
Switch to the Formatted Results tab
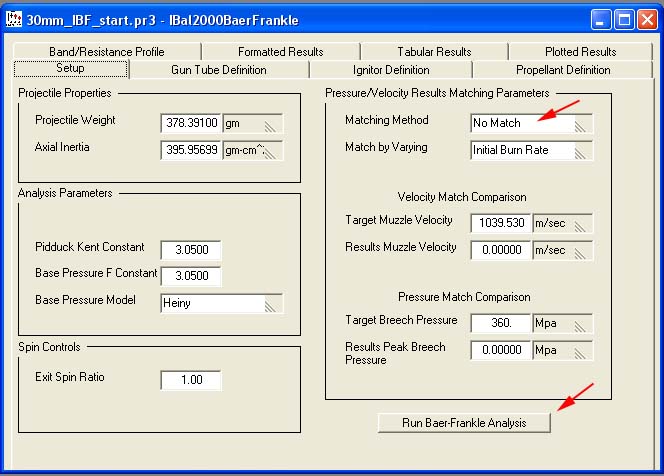pyautogui.click(x=280, y=51)
